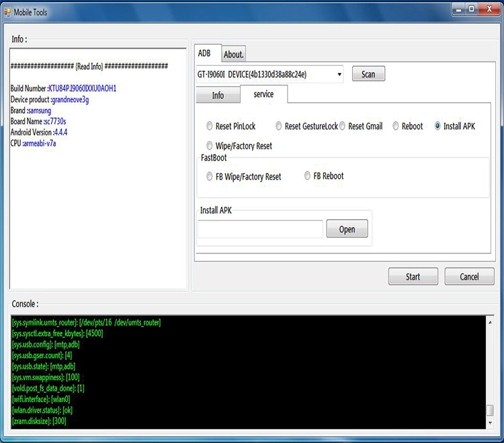The height and width of the screenshot is (443, 504).
Task: Maximize the Mobile Tools window
Action: point(472,9)
